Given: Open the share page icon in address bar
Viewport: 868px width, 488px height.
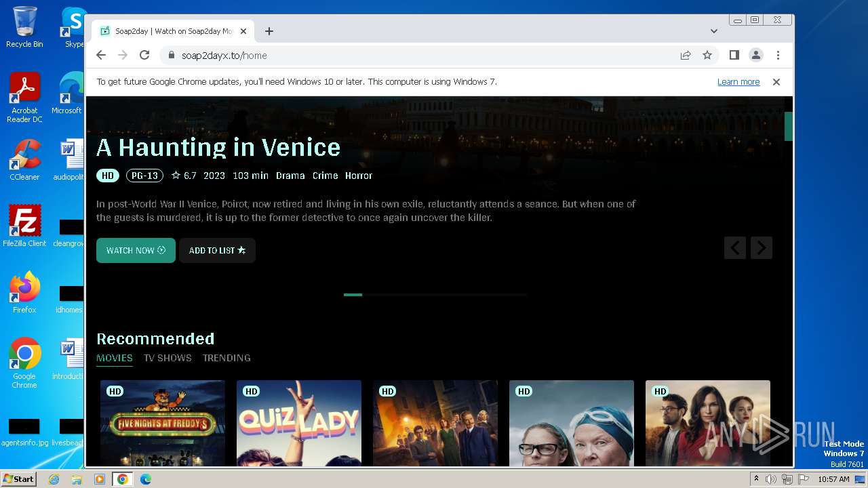Looking at the screenshot, I should pyautogui.click(x=686, y=56).
